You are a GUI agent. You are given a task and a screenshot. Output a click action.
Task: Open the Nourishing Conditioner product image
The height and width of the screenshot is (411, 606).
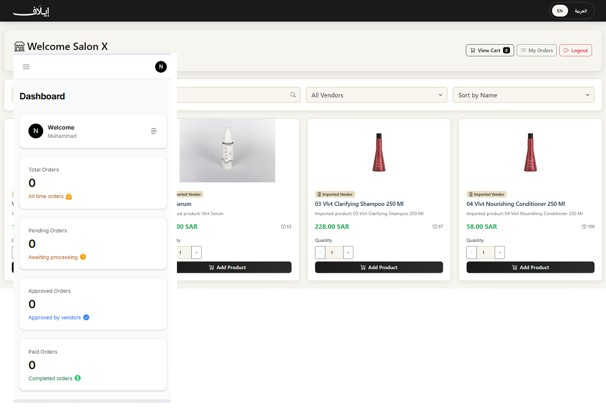(530, 152)
